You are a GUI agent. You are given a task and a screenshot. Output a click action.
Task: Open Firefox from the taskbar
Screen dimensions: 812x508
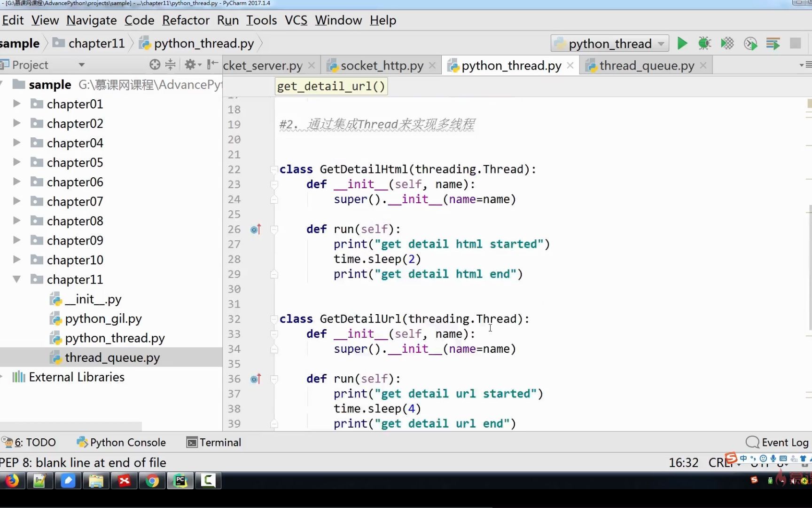(11, 481)
